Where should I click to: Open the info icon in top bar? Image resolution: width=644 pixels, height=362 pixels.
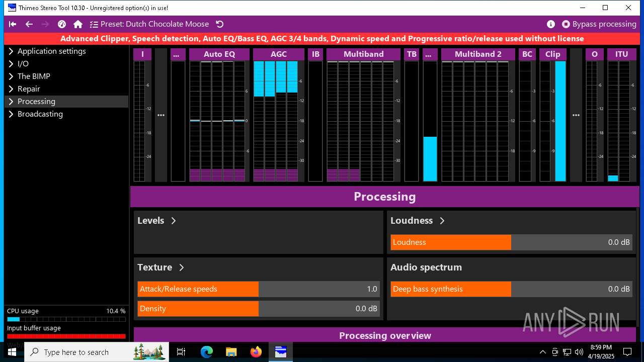click(551, 24)
